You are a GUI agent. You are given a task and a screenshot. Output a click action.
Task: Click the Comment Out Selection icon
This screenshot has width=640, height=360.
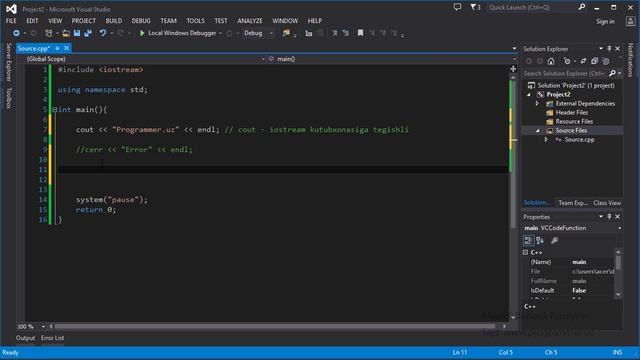(334, 33)
